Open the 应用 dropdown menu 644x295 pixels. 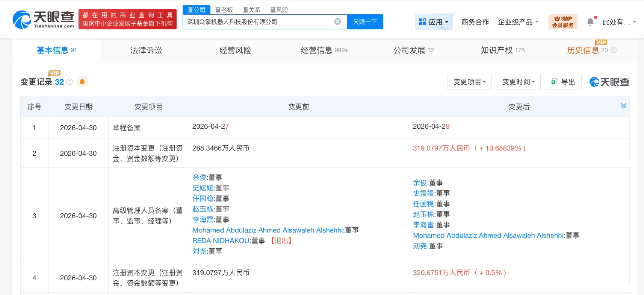pos(434,22)
